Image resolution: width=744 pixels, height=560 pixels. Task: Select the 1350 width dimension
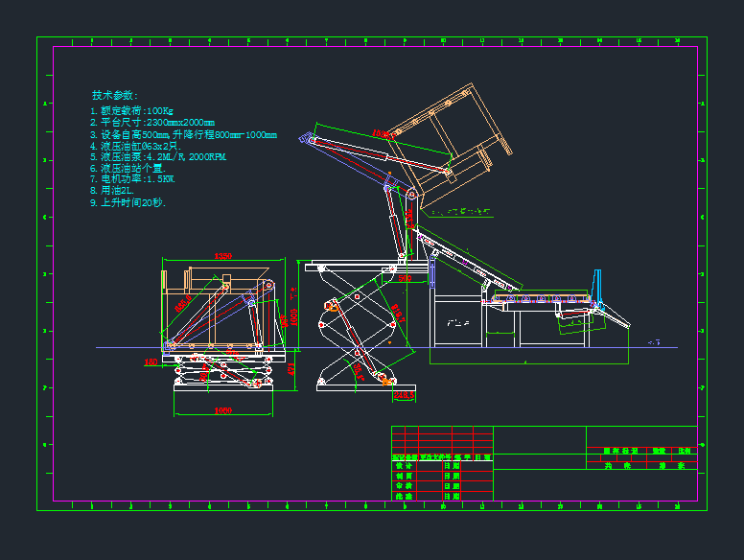223,256
